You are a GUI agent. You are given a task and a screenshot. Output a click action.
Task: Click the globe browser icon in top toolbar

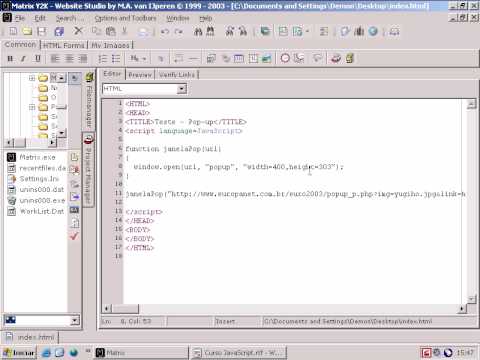pyautogui.click(x=373, y=31)
